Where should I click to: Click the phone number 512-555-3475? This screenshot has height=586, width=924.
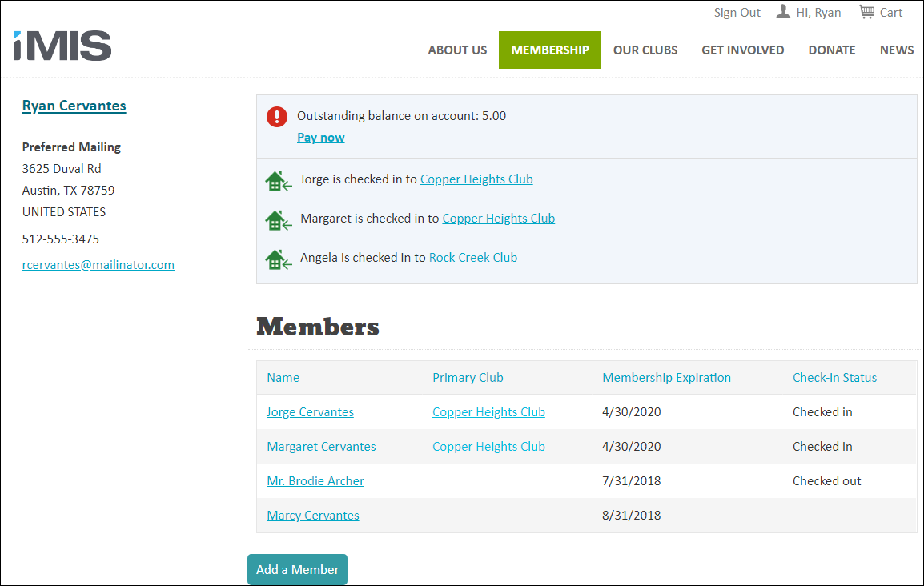pyautogui.click(x=61, y=239)
